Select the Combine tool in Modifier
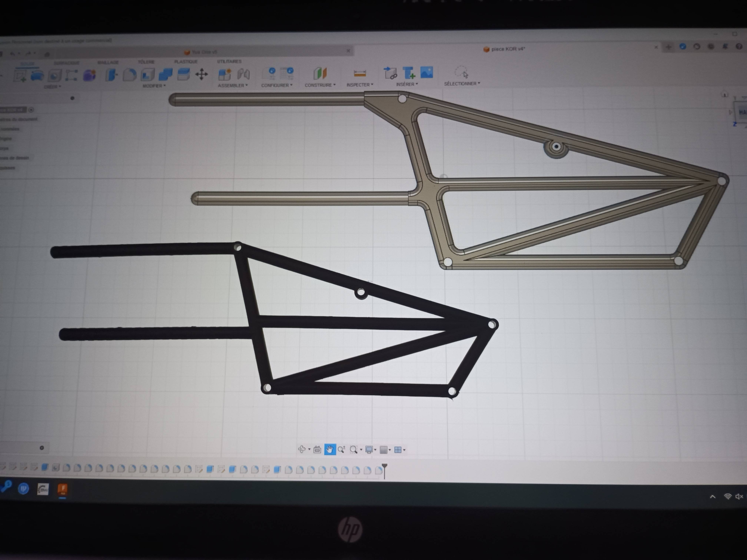The height and width of the screenshot is (560, 747). pos(165,74)
